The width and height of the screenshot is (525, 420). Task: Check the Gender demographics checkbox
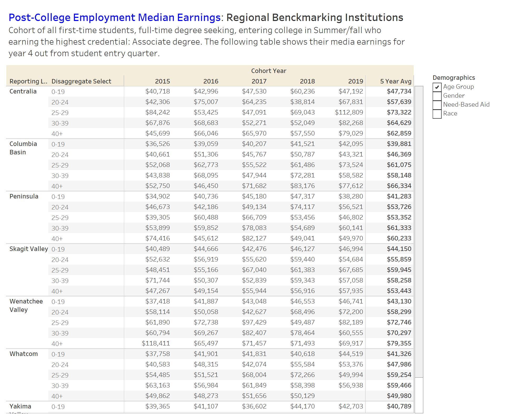point(437,96)
